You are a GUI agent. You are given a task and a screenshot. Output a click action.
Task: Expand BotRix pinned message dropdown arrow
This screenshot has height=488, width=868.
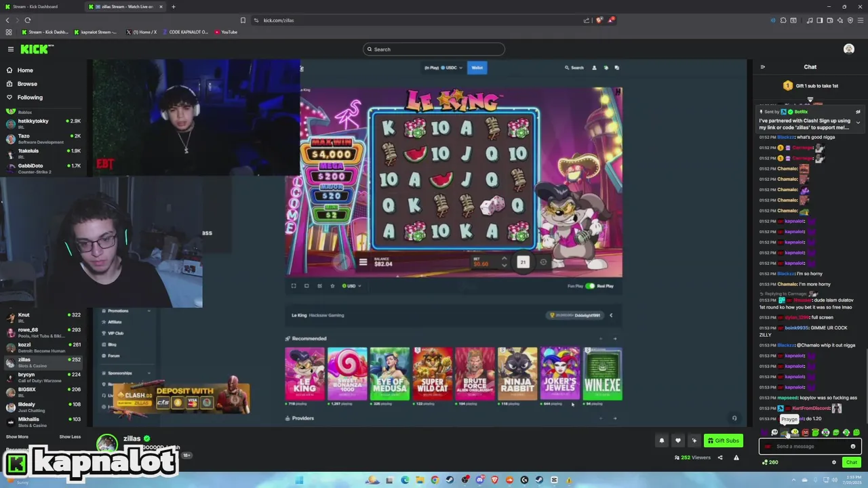pyautogui.click(x=858, y=123)
